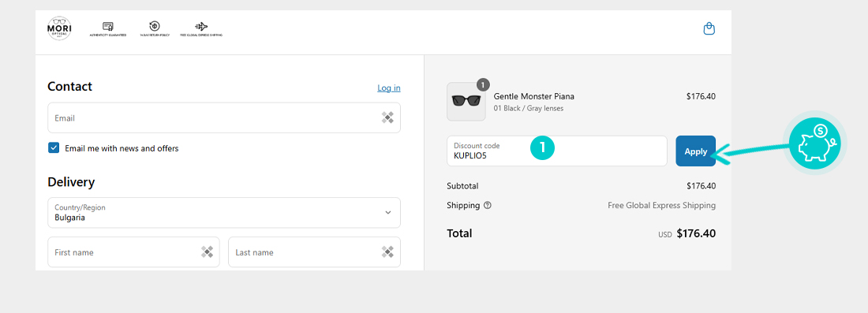The width and height of the screenshot is (868, 313).
Task: Click the teal number 1 step badge
Action: pyautogui.click(x=543, y=147)
